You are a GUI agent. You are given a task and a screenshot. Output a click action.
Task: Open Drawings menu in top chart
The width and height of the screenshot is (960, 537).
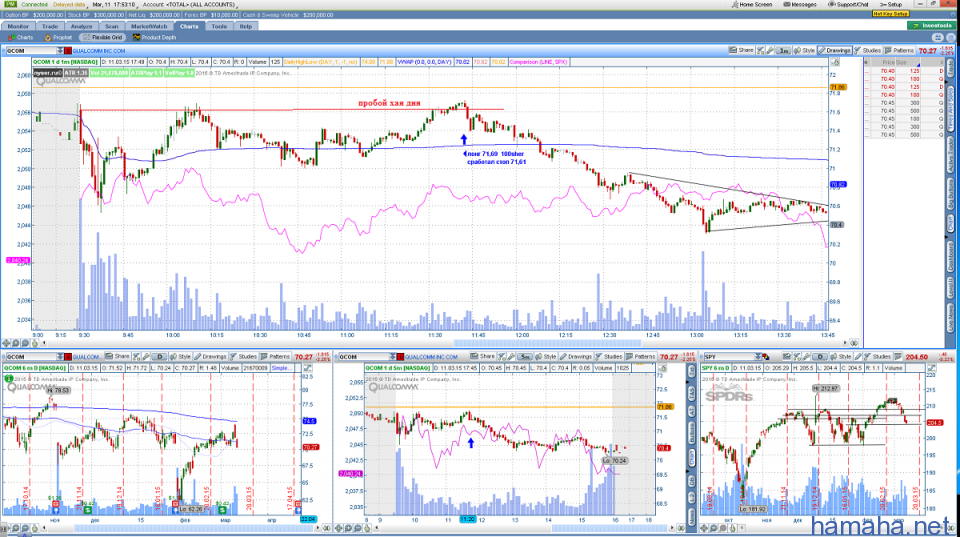tap(834, 50)
